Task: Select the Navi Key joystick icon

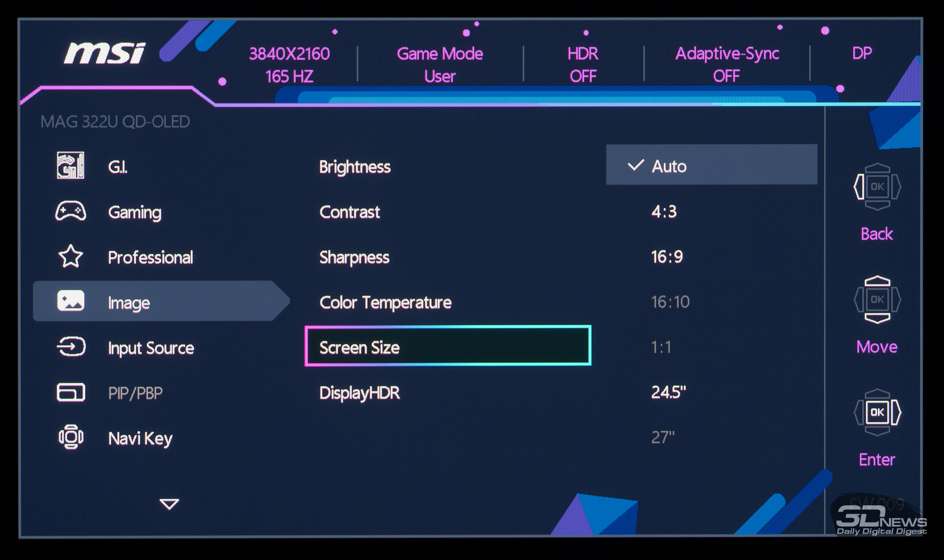Action: coord(71,437)
